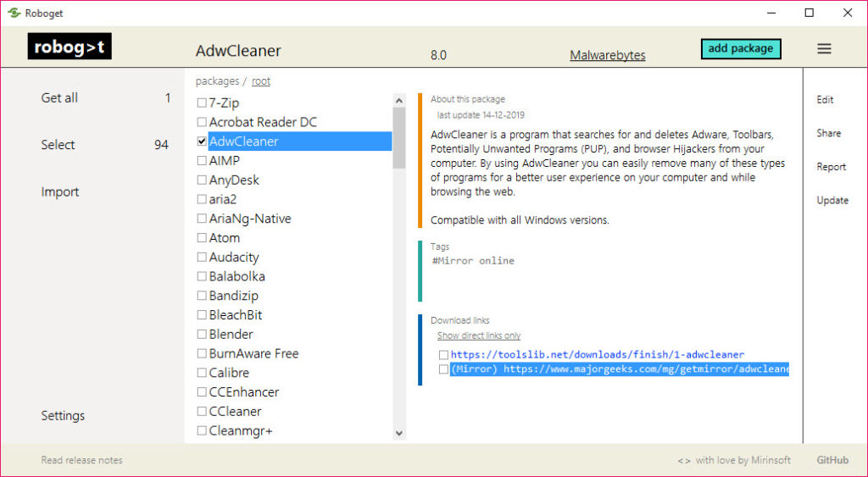Click the package list scrollbar thumb
This screenshot has width=868, height=477.
click(x=399, y=138)
